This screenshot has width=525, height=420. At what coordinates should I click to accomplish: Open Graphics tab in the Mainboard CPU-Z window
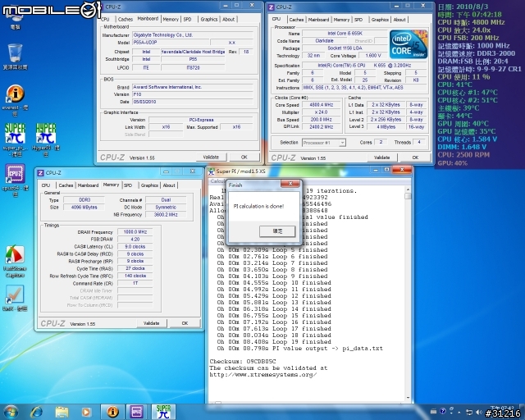(x=209, y=20)
